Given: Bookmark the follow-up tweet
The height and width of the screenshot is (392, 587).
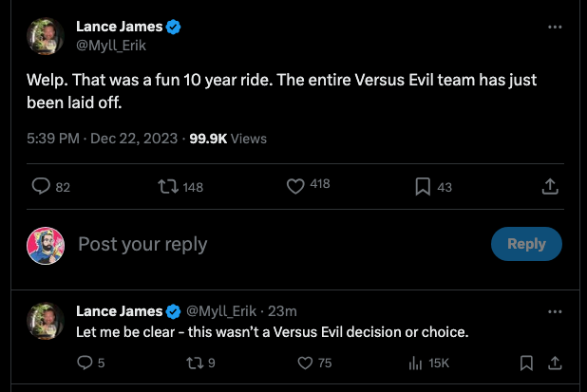Looking at the screenshot, I should coord(526,363).
